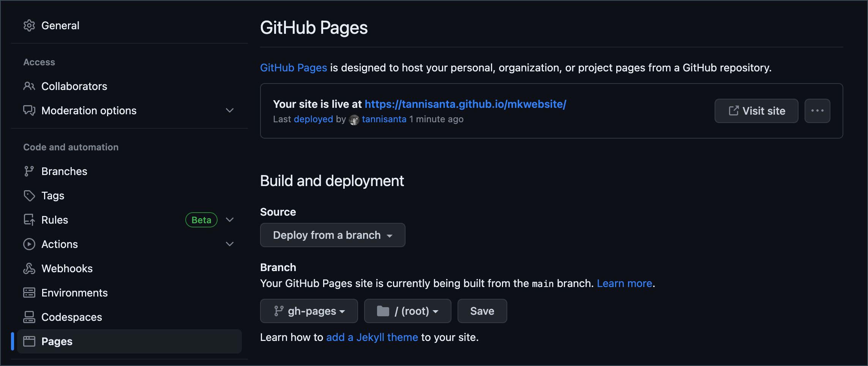Image resolution: width=868 pixels, height=366 pixels.
Task: Save the branch configuration
Action: tap(482, 311)
